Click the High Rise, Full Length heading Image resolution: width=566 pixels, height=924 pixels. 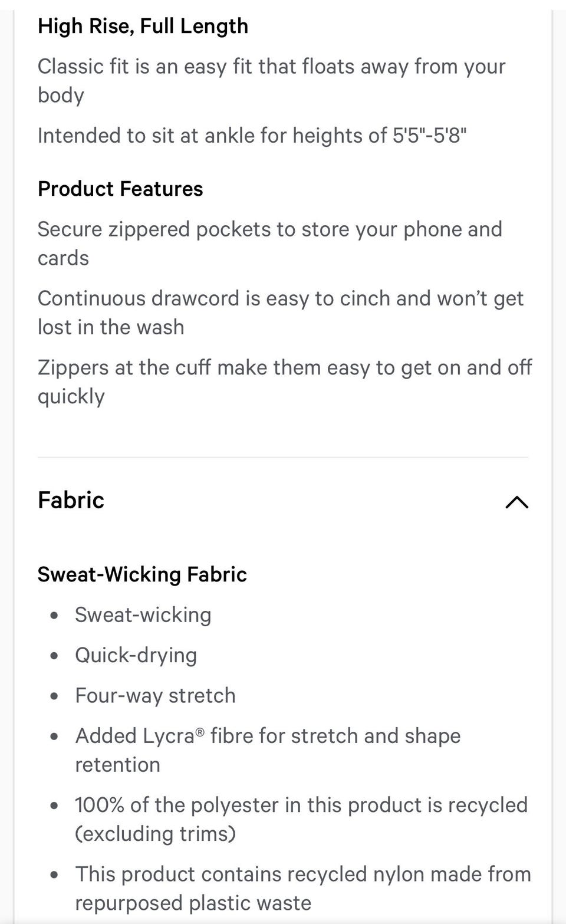(x=143, y=26)
